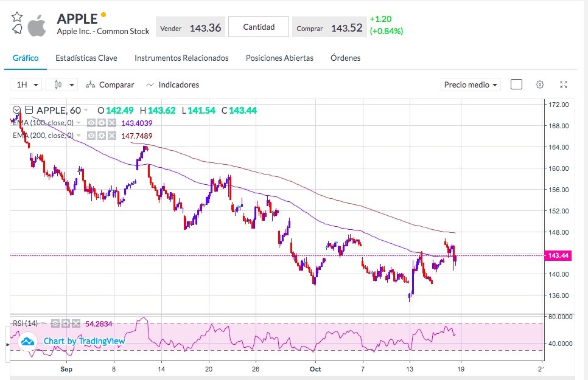Image resolution: width=588 pixels, height=380 pixels.
Task: Open the 1H timeframe dropdown
Action: (26, 85)
